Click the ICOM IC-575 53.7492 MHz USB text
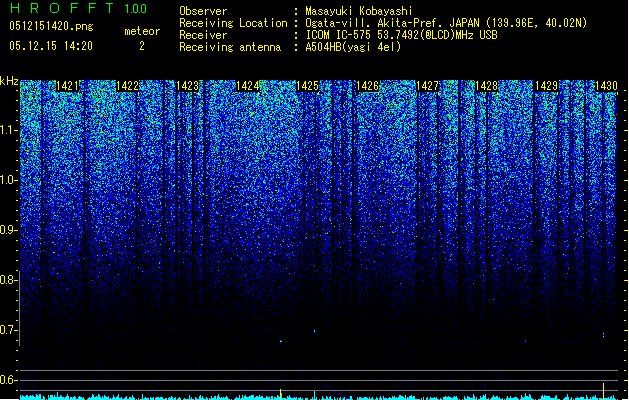Screen dimensions: 629x400 click(401, 35)
